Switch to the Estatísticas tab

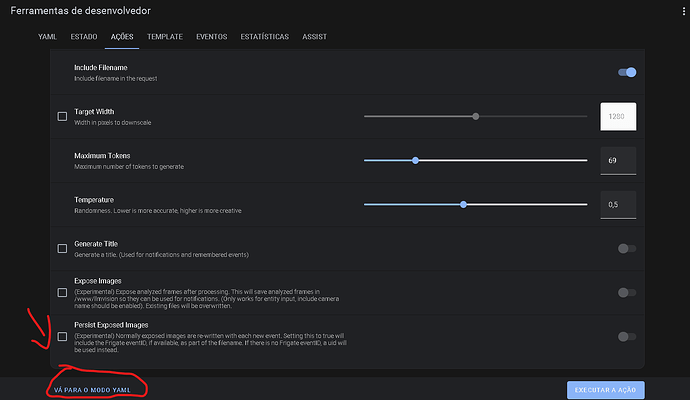point(265,37)
